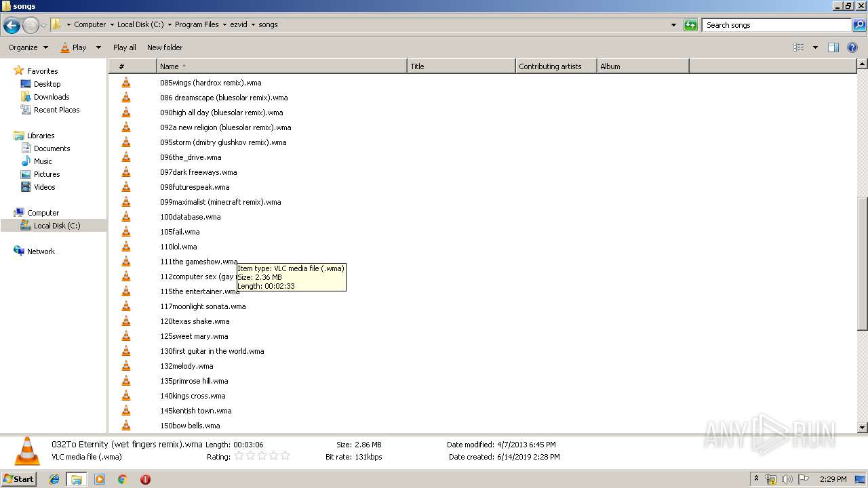Select 117moonlight sonata.wma
Viewport: 868px width, 488px height.
coord(203,306)
